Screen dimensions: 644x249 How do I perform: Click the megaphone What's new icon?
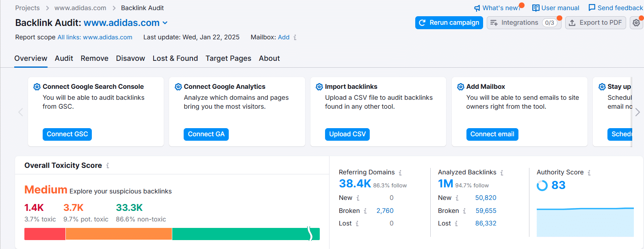[477, 8]
